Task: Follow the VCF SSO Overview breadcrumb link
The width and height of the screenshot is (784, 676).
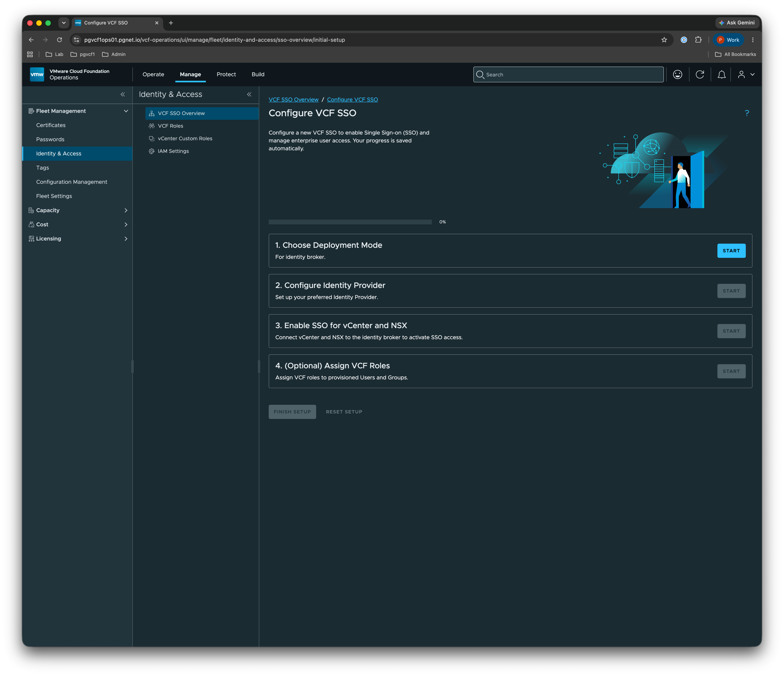Action: tap(293, 99)
